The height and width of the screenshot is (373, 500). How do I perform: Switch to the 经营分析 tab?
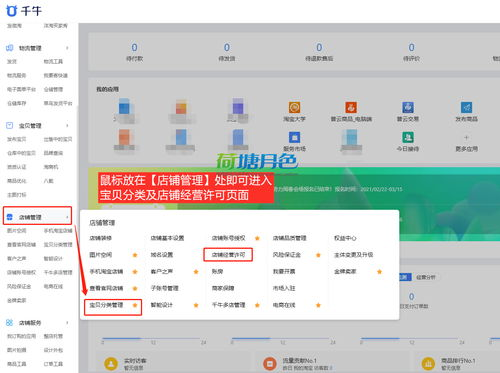426,277
